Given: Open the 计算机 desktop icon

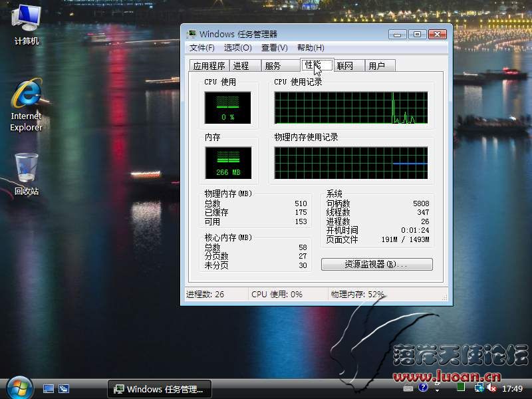Looking at the screenshot, I should (x=26, y=25).
